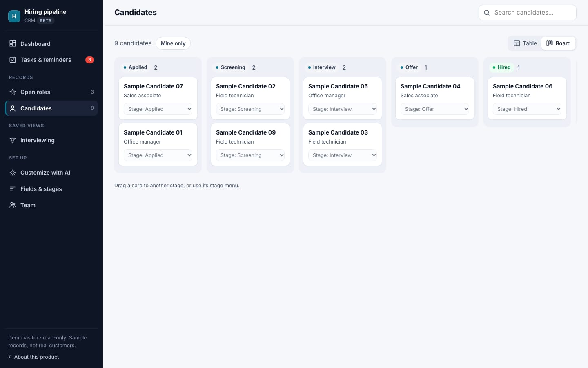Click the Table view layout icon
The image size is (588, 368).
coord(517,43)
